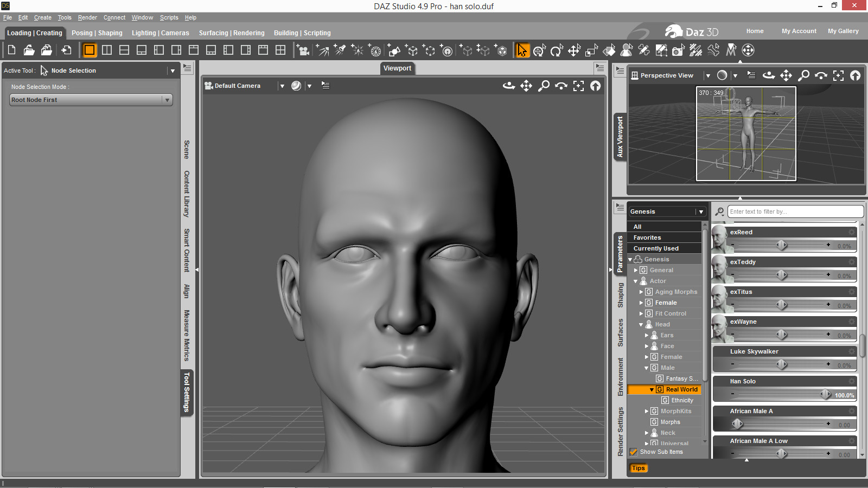The image size is (868, 488).
Task: Select the Translate tool in toolbar
Action: (x=574, y=50)
